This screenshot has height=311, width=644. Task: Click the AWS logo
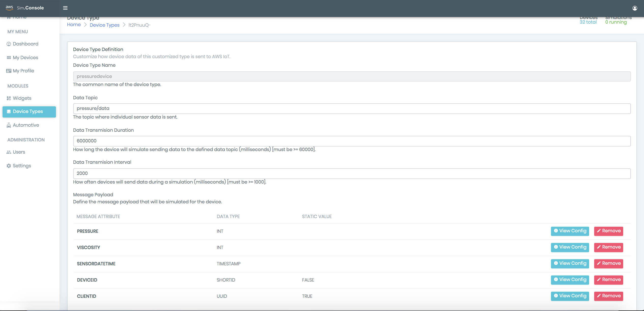pos(9,8)
